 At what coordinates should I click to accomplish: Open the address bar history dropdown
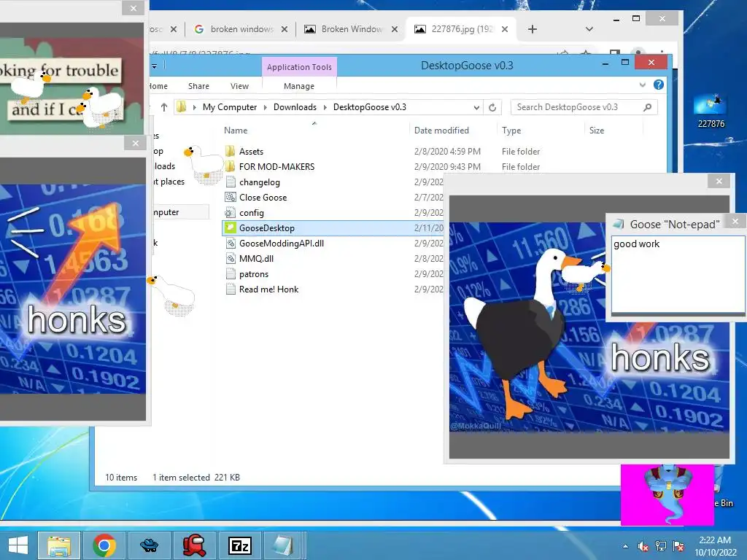(x=476, y=108)
